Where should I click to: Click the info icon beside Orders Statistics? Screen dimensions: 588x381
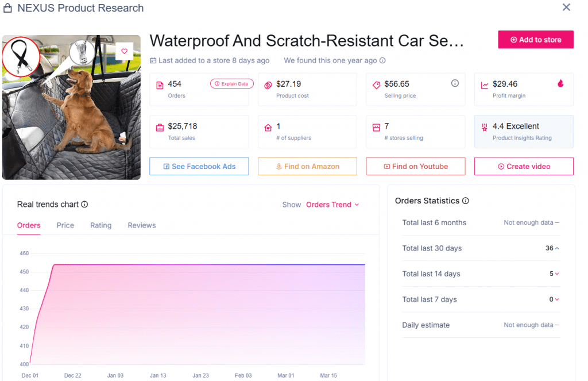coord(466,201)
